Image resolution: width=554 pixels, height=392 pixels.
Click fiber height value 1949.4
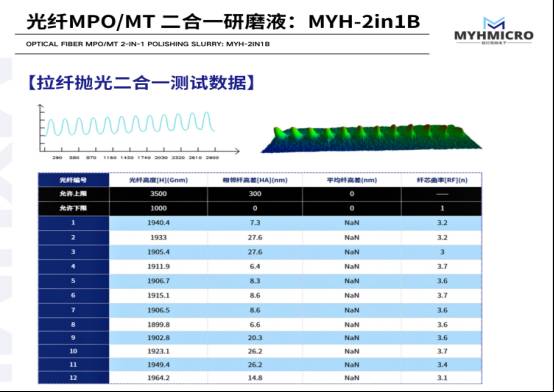(158, 364)
